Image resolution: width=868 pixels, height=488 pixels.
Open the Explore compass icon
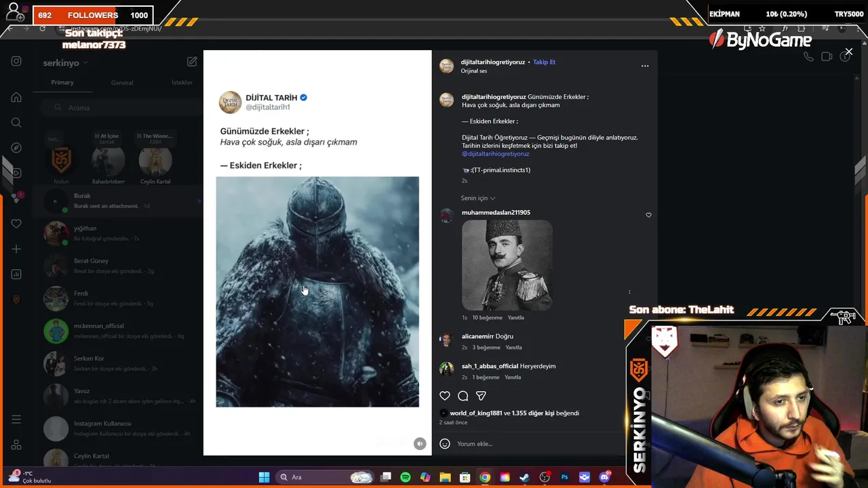[16, 148]
